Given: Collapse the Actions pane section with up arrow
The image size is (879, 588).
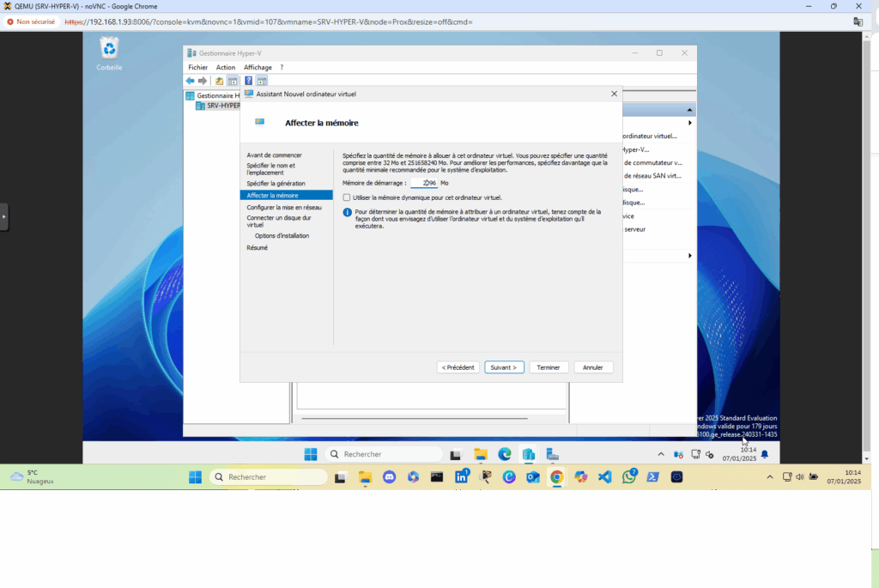Looking at the screenshot, I should point(689,109).
